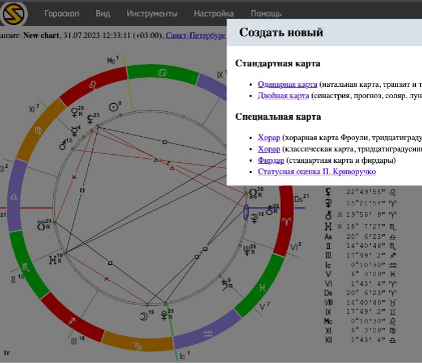
Task: Open the Помощь menu
Action: tap(266, 14)
